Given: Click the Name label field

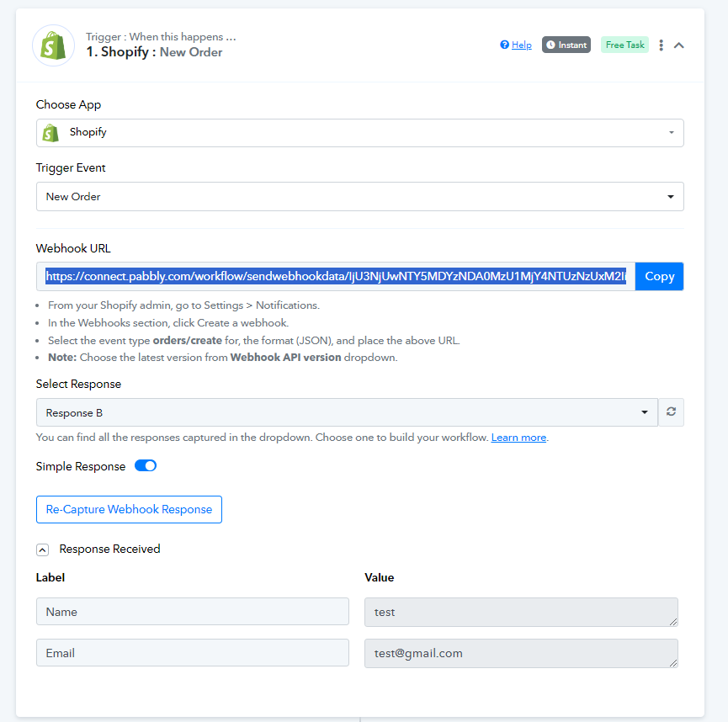Looking at the screenshot, I should (193, 612).
